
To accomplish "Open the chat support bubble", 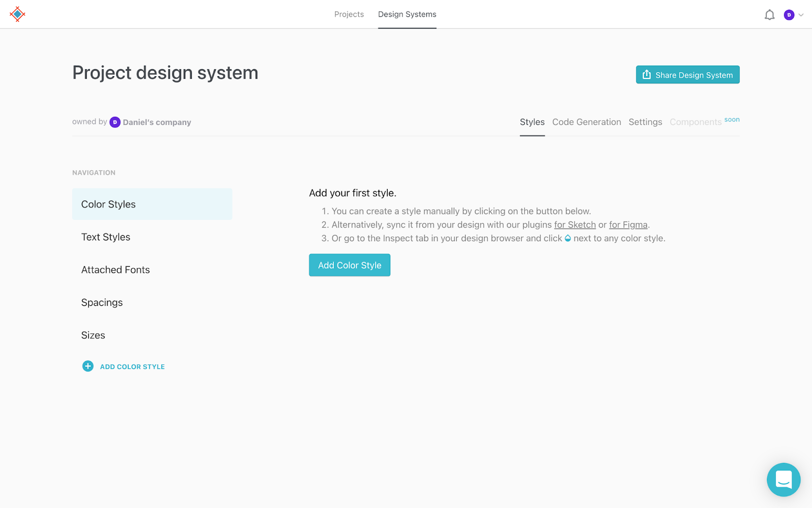I will [784, 480].
